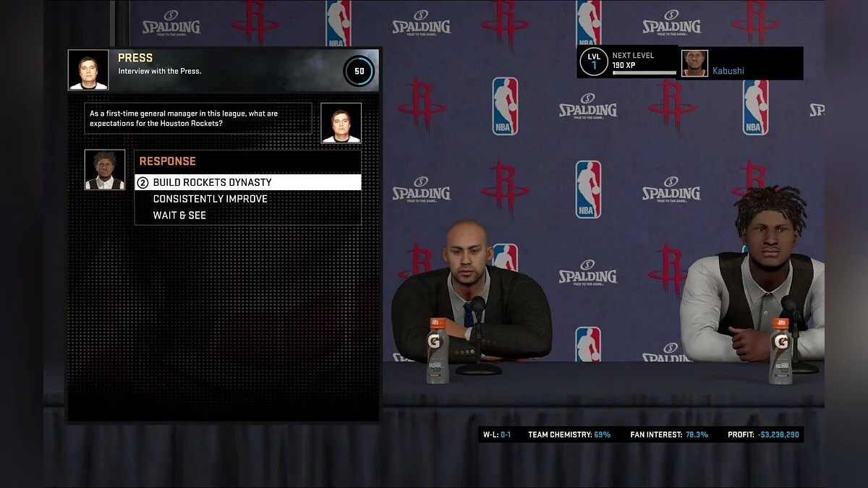868x488 pixels.
Task: Click the Interview with the Press subtitle
Action: pos(160,71)
